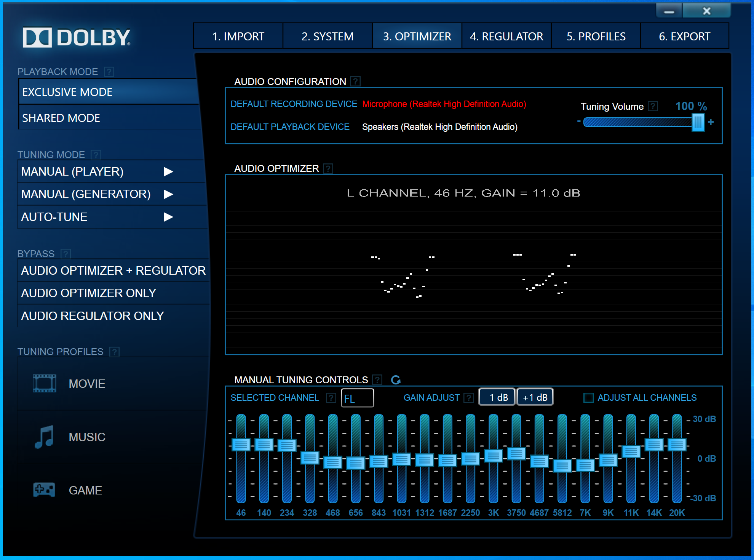
Task: Click the Manual Tuning Controls help icon
Action: coord(377,380)
